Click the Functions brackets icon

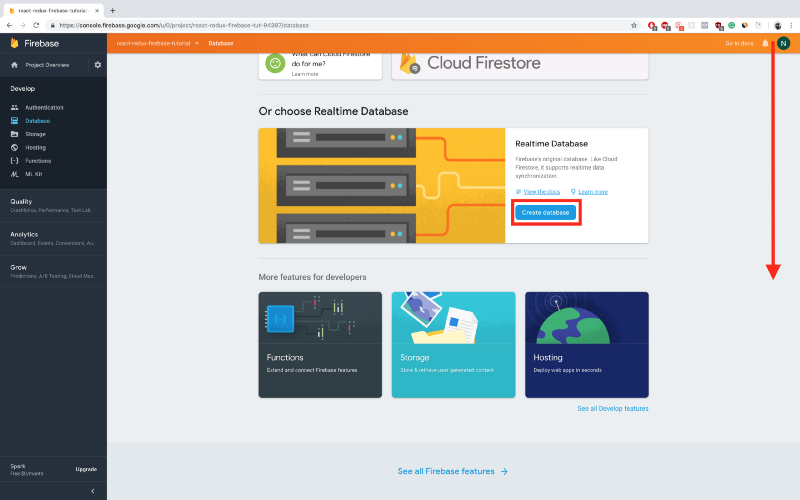pos(14,161)
